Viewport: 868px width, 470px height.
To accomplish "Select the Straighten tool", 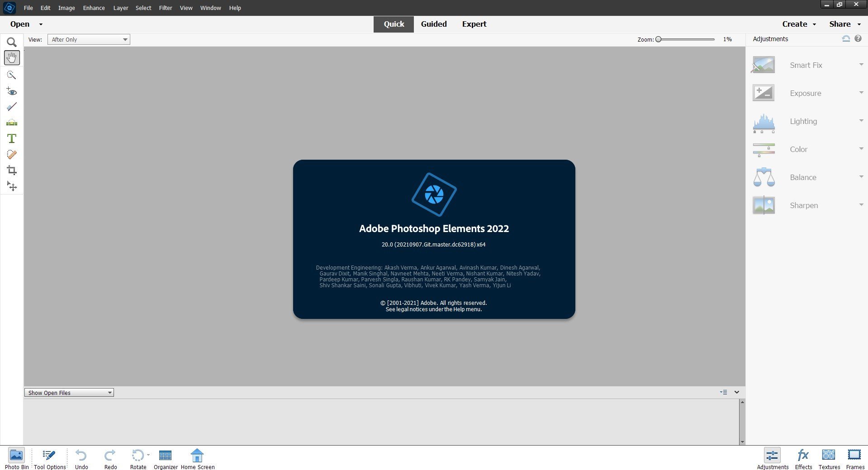I will (x=12, y=123).
